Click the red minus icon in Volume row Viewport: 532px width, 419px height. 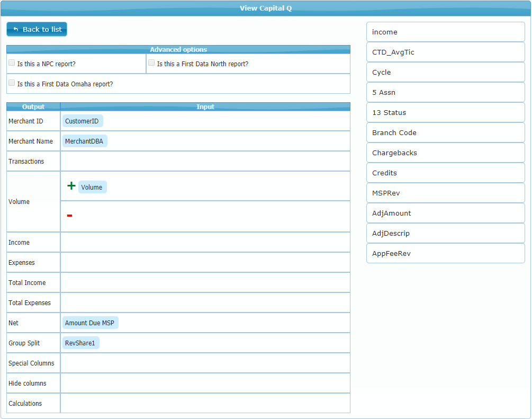click(x=69, y=216)
